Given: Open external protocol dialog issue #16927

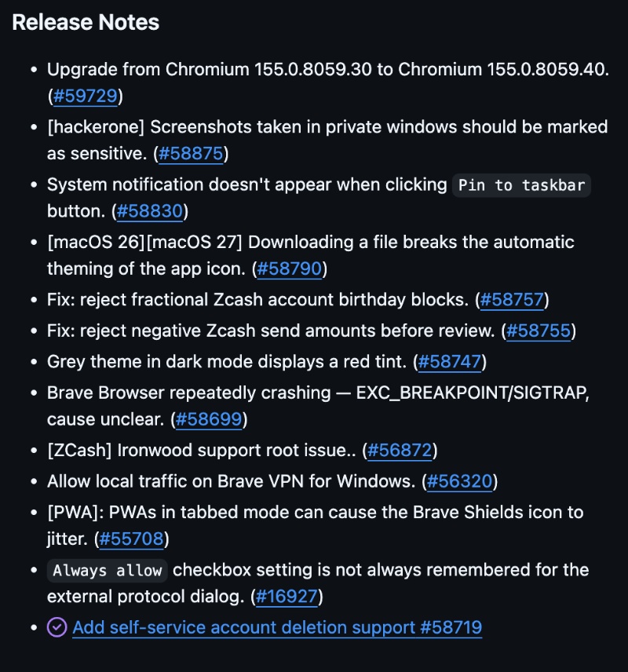Looking at the screenshot, I should (x=287, y=596).
